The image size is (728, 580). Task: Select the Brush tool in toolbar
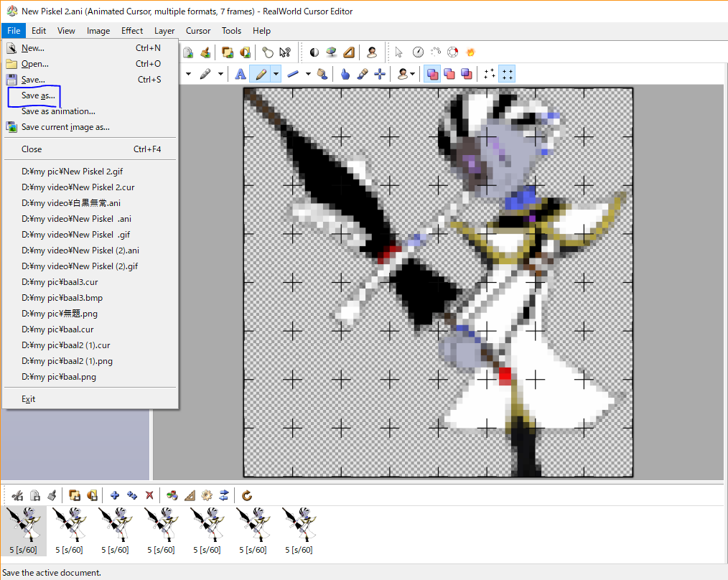coord(363,74)
